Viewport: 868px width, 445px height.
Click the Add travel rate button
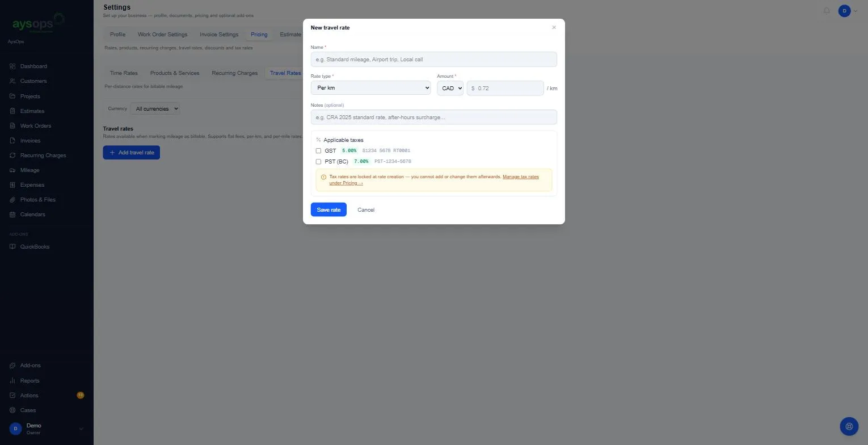point(132,153)
